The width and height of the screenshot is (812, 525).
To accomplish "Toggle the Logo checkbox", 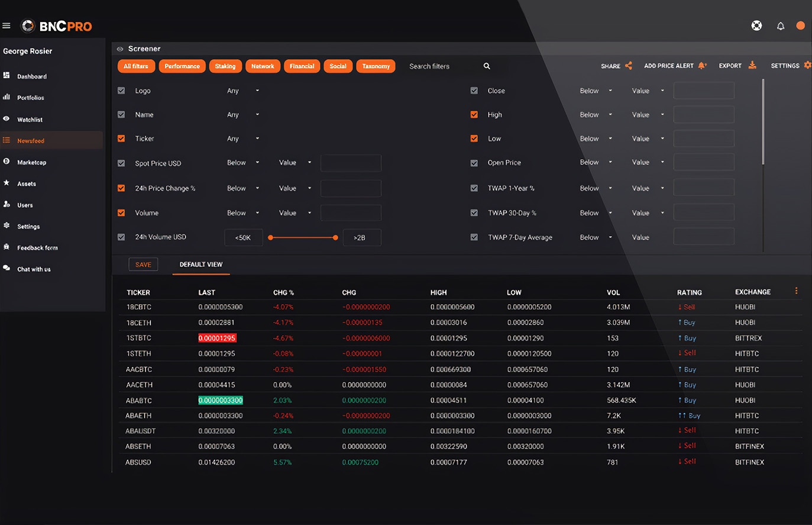I will 121,91.
